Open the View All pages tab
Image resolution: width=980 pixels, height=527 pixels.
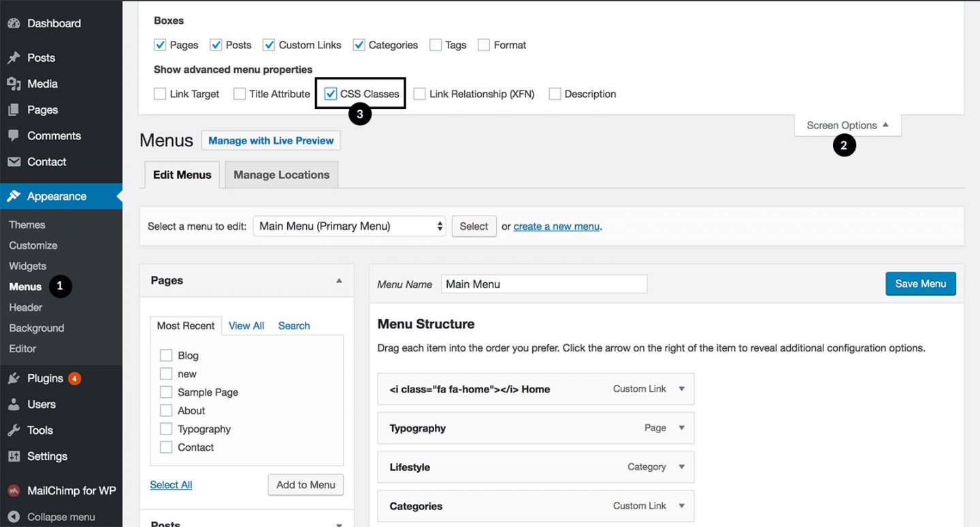click(246, 326)
